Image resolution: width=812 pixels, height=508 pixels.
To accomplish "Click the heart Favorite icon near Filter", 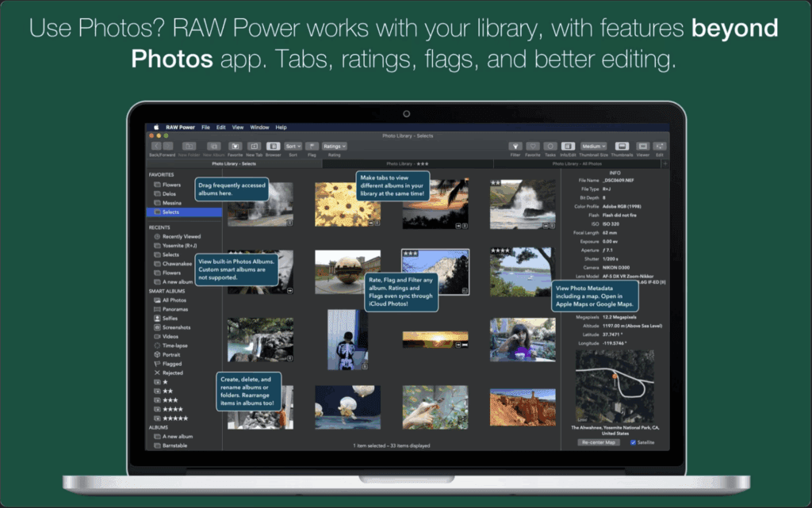I will click(532, 147).
